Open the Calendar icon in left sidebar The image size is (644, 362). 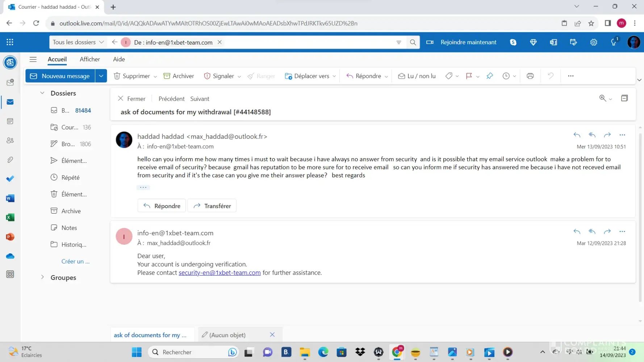pos(10,121)
